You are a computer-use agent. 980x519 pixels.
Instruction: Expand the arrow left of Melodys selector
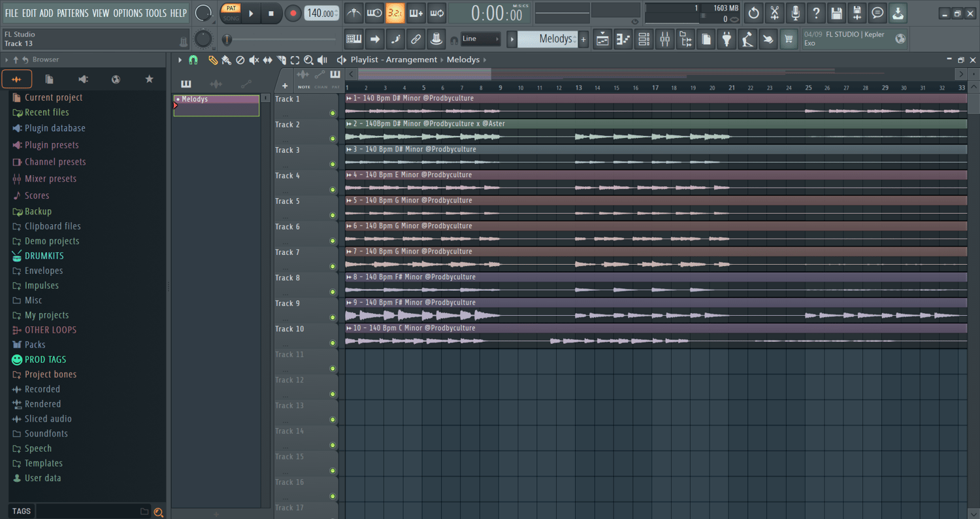(512, 39)
